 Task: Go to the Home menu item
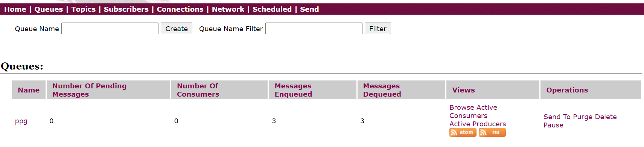(x=15, y=9)
